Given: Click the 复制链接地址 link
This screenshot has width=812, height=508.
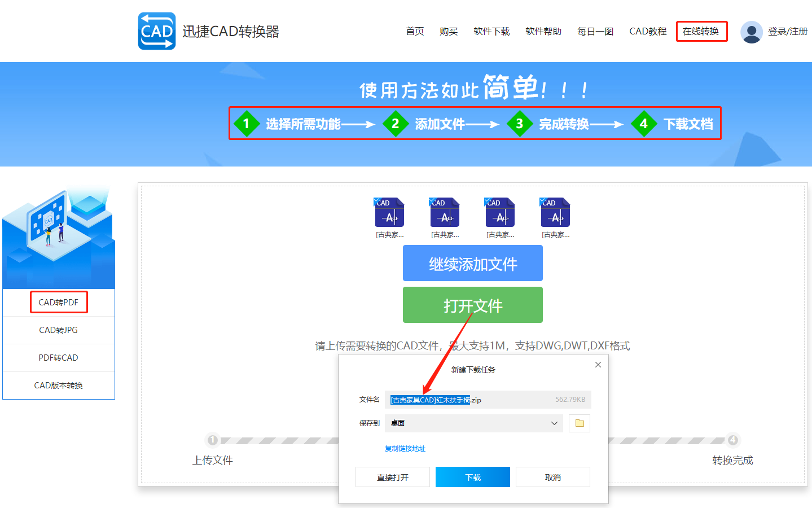Looking at the screenshot, I should click(405, 449).
